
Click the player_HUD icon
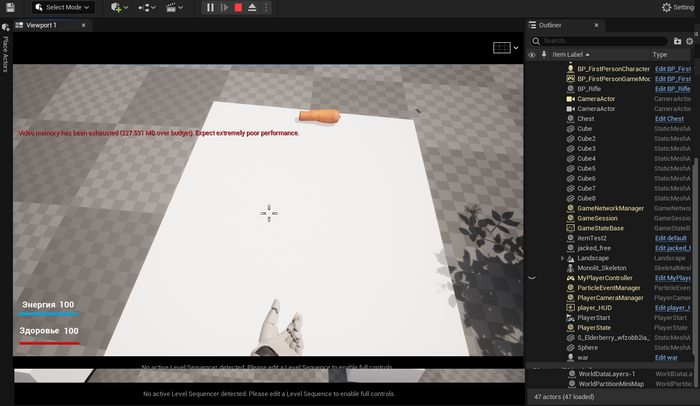[570, 308]
